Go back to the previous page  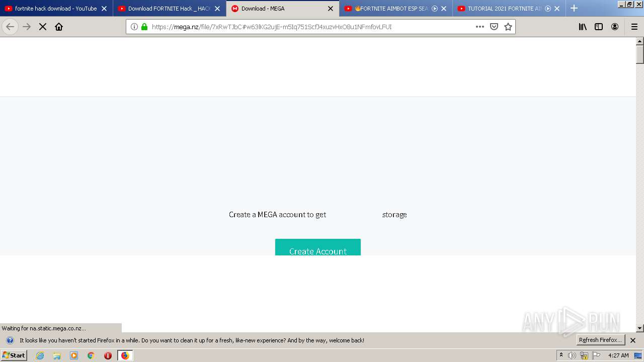coord(10,27)
